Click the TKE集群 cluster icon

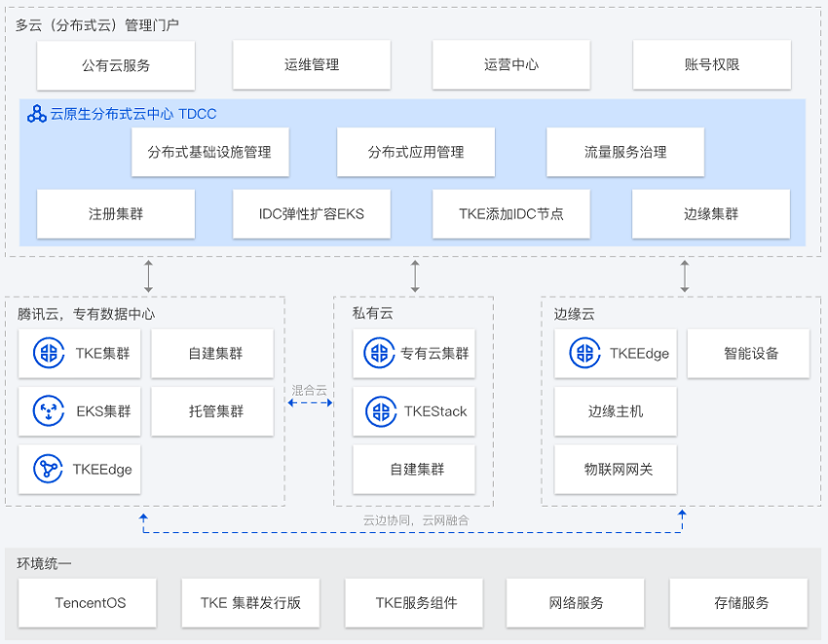point(49,353)
